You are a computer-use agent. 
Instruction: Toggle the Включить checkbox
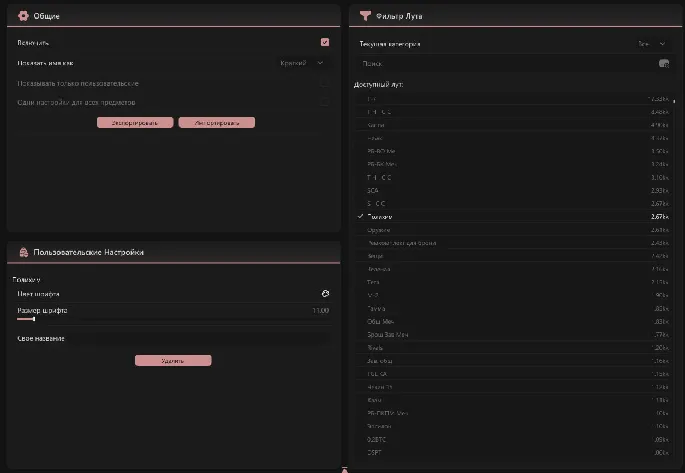point(325,43)
